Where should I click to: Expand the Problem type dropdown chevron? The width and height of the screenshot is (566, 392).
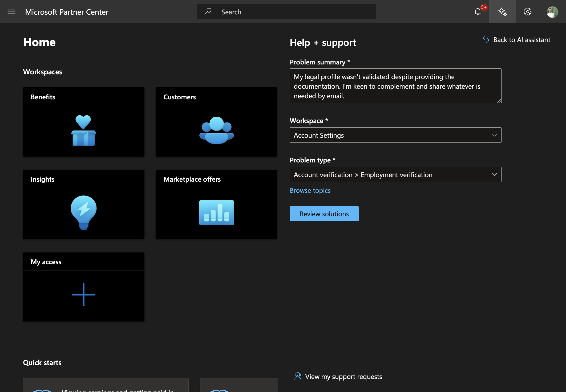[494, 174]
